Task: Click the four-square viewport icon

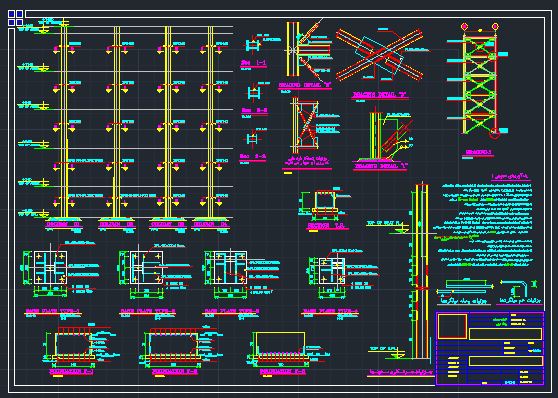Action: tap(16, 18)
